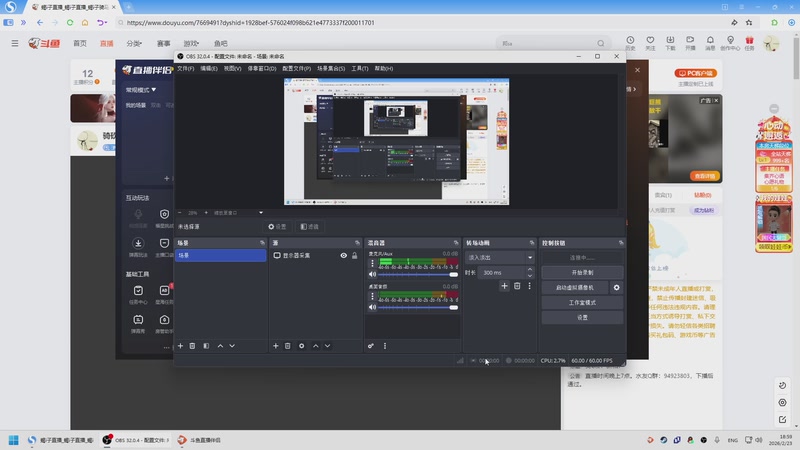The width and height of the screenshot is (800, 450).
Task: Open 设置 settings button in controls panel
Action: pyautogui.click(x=582, y=317)
